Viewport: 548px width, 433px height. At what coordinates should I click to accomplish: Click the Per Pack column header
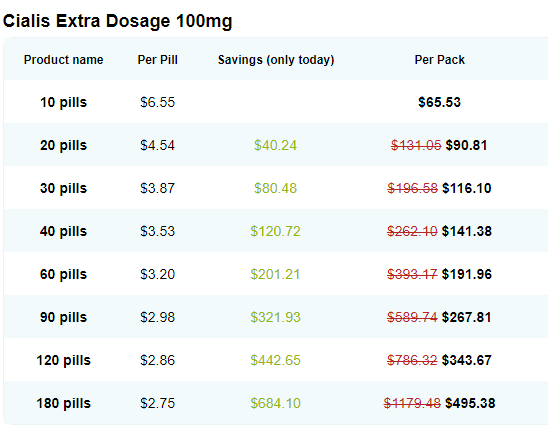tap(440, 60)
